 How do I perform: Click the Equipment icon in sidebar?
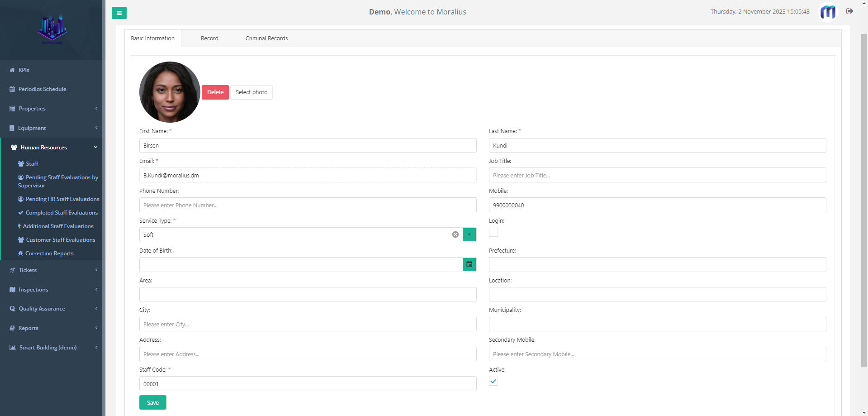point(12,128)
